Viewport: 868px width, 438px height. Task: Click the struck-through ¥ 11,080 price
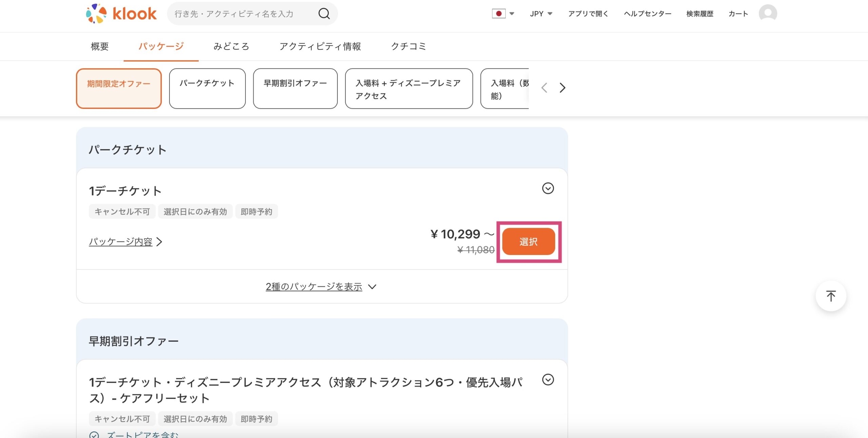pyautogui.click(x=476, y=250)
